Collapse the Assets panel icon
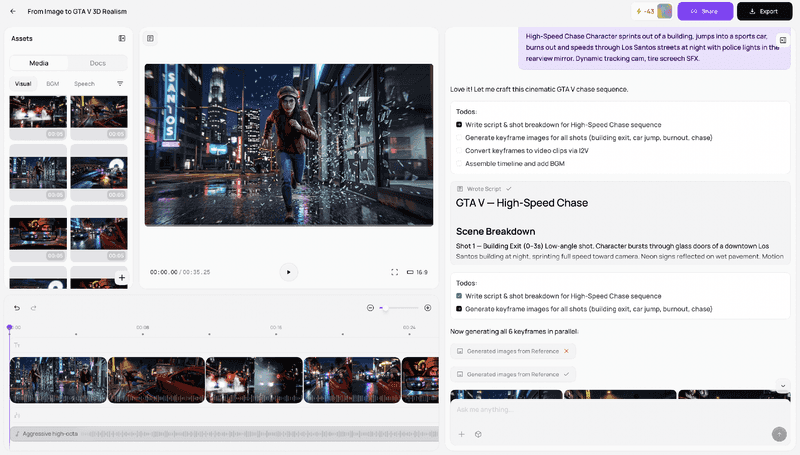Image resolution: width=800 pixels, height=455 pixels. 122,38
